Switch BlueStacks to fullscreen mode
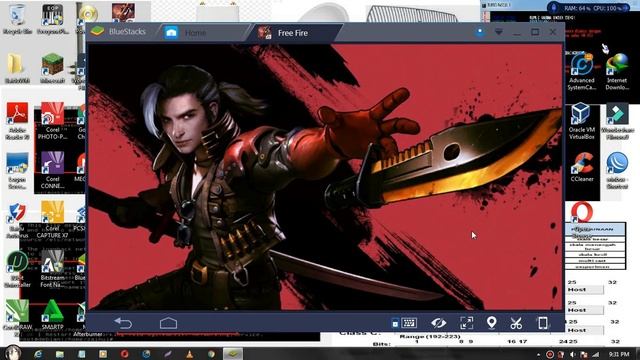640x360 pixels. tap(467, 323)
